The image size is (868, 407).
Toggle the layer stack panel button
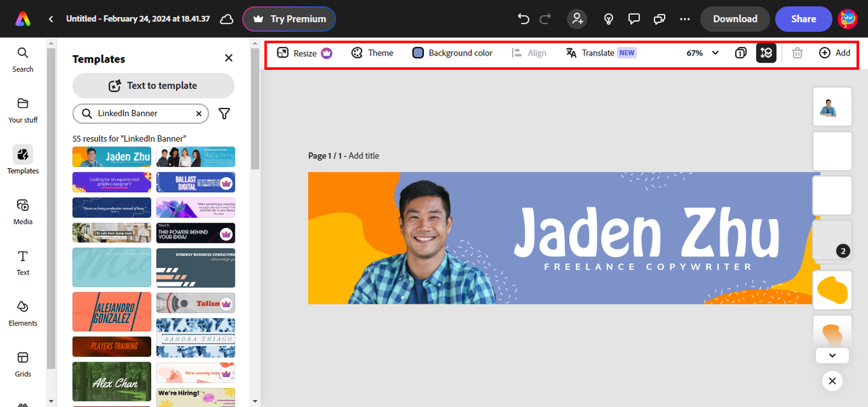[x=766, y=53]
